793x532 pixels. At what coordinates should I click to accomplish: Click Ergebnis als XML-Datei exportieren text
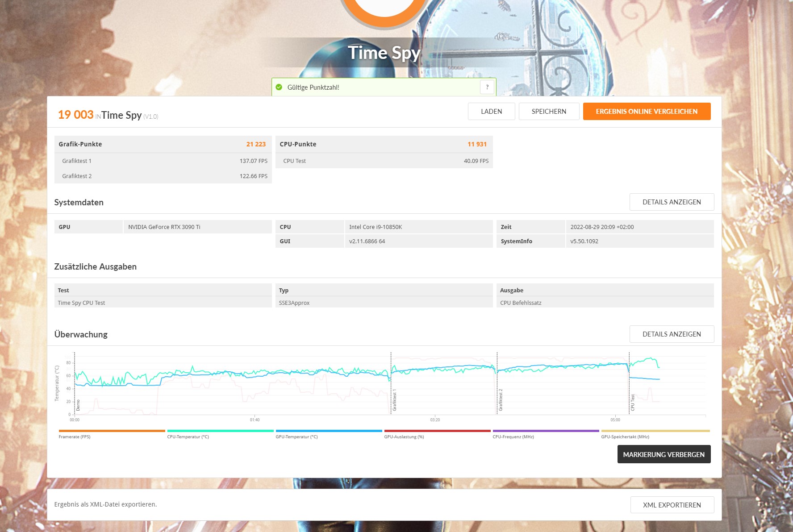[105, 505]
